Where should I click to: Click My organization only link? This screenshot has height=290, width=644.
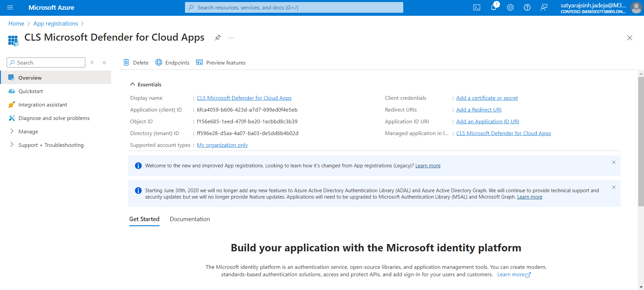tap(222, 145)
